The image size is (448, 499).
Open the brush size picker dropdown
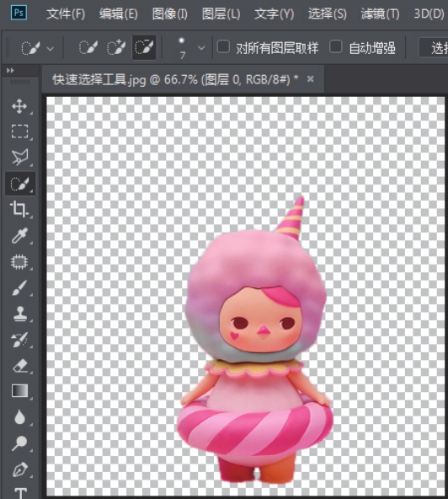201,48
